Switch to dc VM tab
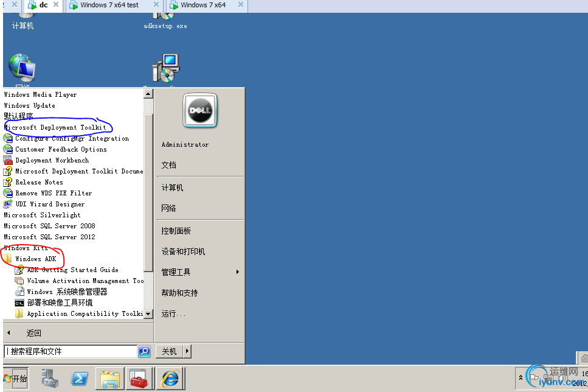588x392 pixels. point(43,5)
